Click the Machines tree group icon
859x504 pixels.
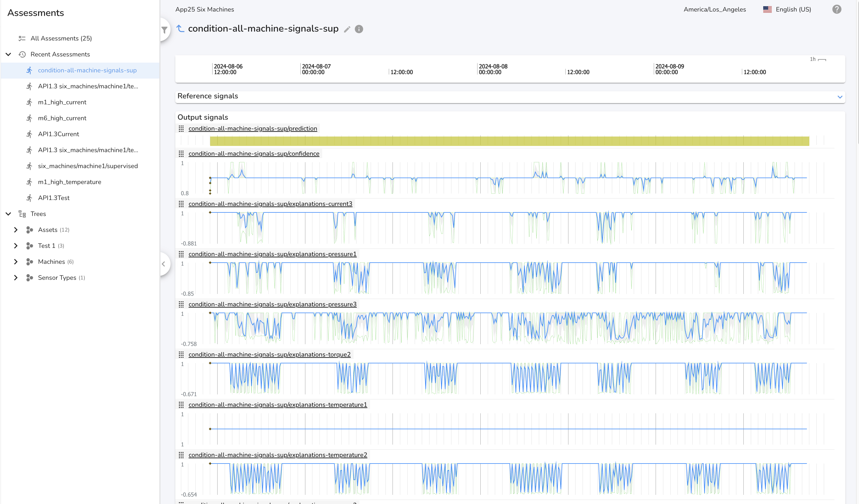point(30,262)
